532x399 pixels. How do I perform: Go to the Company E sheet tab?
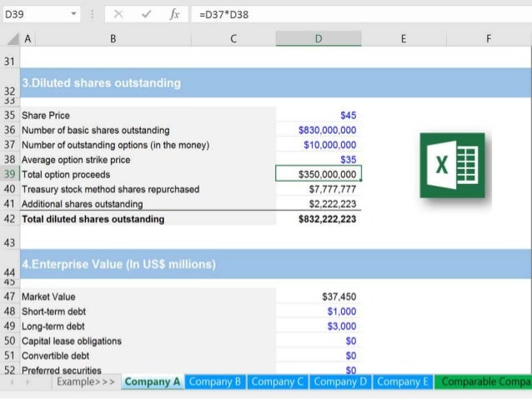403,382
